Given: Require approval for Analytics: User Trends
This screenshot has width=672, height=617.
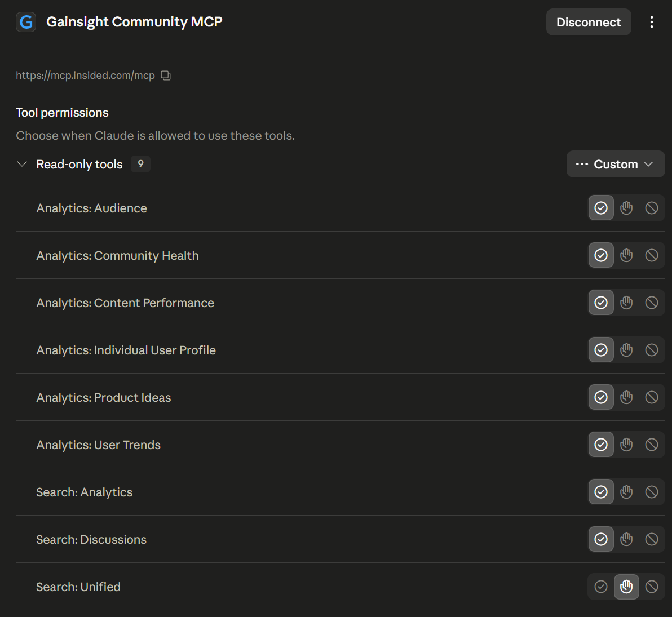Looking at the screenshot, I should tap(626, 445).
